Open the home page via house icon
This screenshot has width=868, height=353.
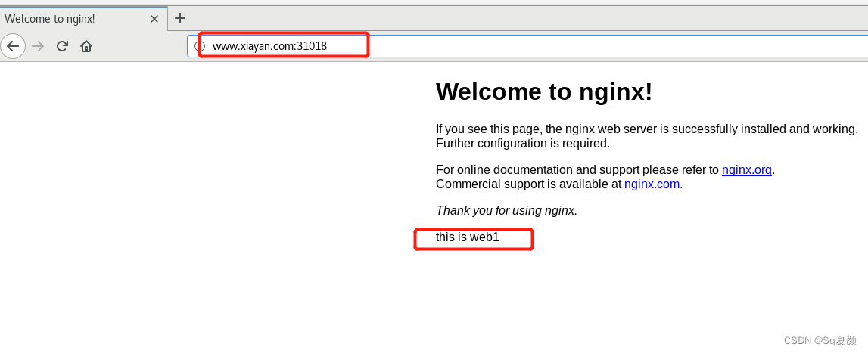pyautogui.click(x=86, y=46)
